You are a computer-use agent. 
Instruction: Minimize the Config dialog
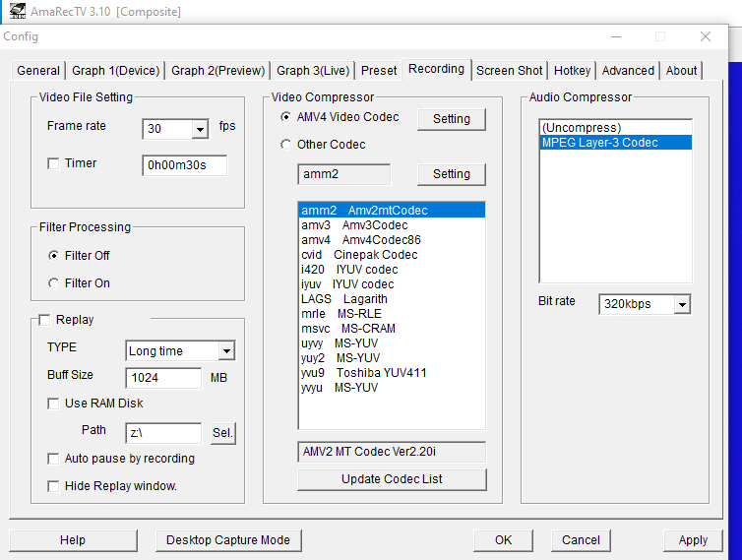pos(616,36)
